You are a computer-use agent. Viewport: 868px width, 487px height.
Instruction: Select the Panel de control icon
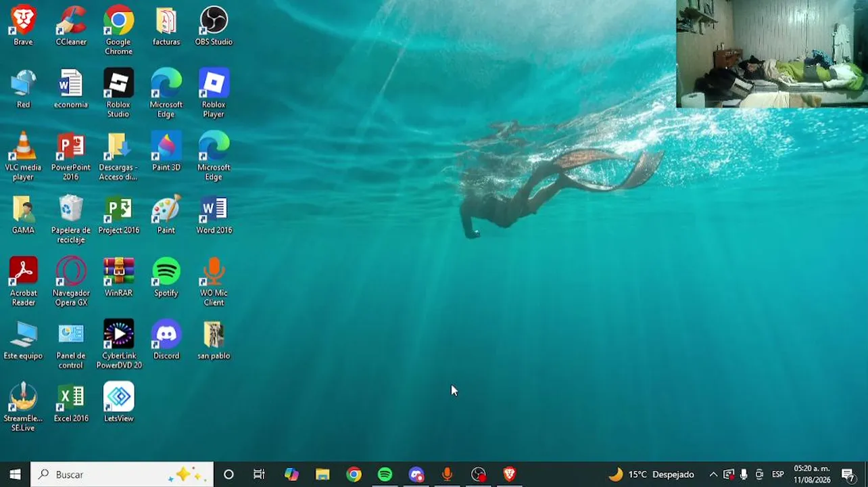(x=71, y=345)
